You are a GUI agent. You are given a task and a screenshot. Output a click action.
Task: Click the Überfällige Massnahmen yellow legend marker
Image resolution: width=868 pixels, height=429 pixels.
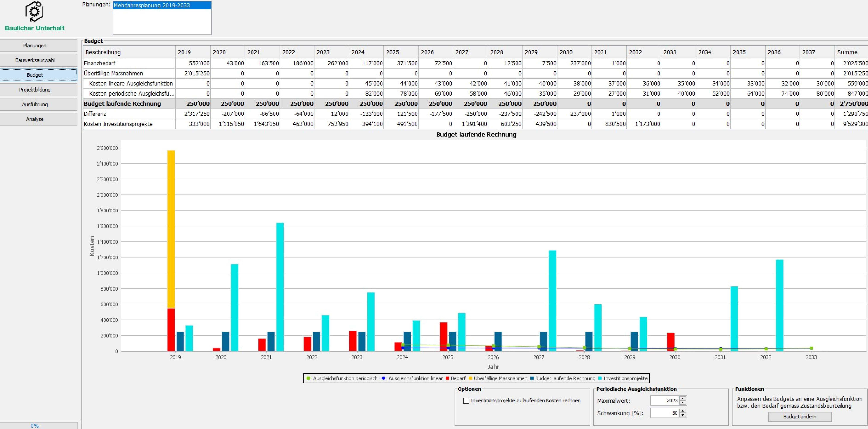point(470,378)
